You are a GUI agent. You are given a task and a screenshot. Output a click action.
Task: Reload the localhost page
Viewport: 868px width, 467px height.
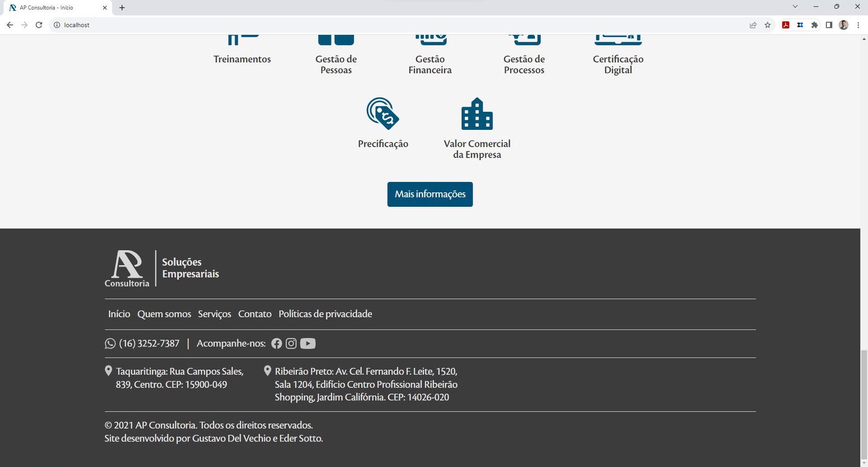click(39, 25)
